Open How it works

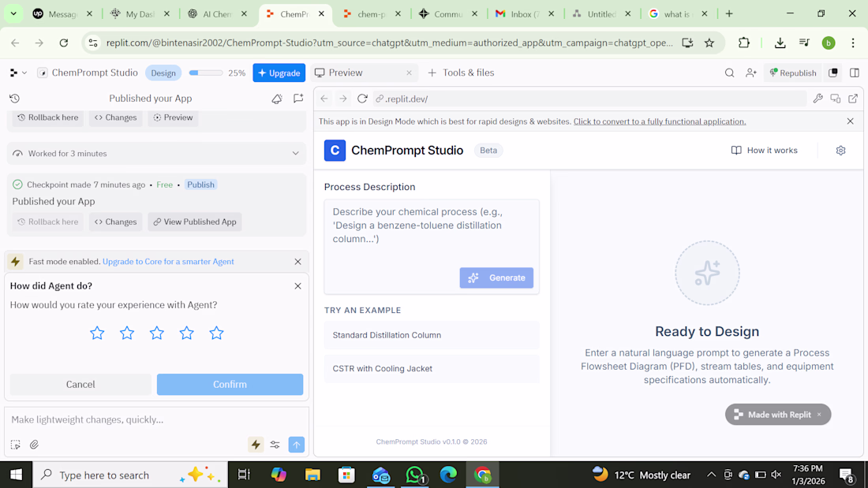(x=765, y=151)
